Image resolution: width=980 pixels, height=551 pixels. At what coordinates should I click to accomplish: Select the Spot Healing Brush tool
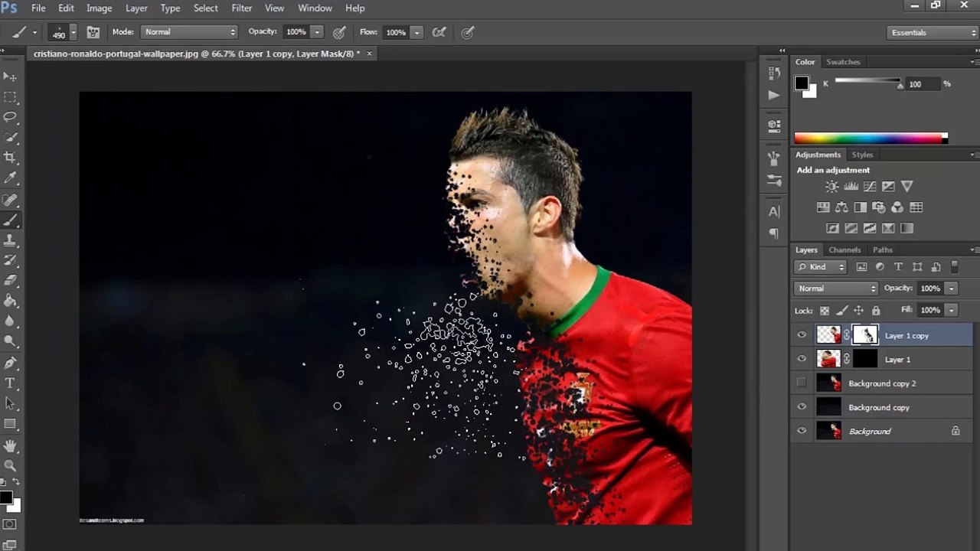tap(10, 200)
